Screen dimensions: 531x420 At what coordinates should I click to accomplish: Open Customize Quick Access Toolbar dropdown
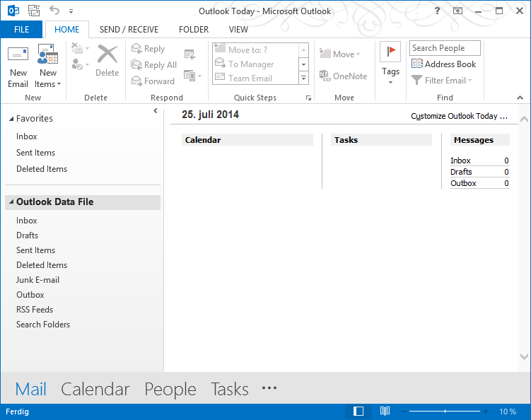(71, 11)
